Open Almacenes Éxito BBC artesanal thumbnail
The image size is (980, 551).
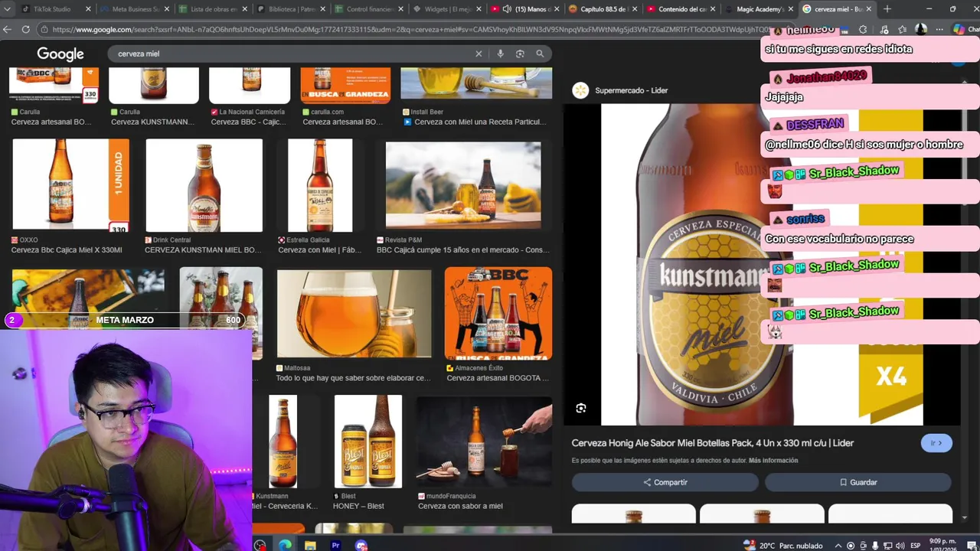tap(498, 313)
